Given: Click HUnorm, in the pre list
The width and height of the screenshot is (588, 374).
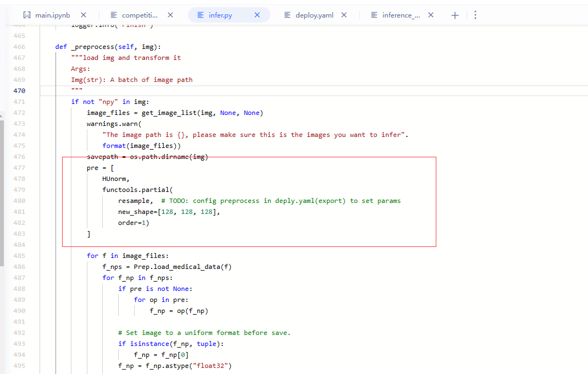Looking at the screenshot, I should click(x=116, y=179).
